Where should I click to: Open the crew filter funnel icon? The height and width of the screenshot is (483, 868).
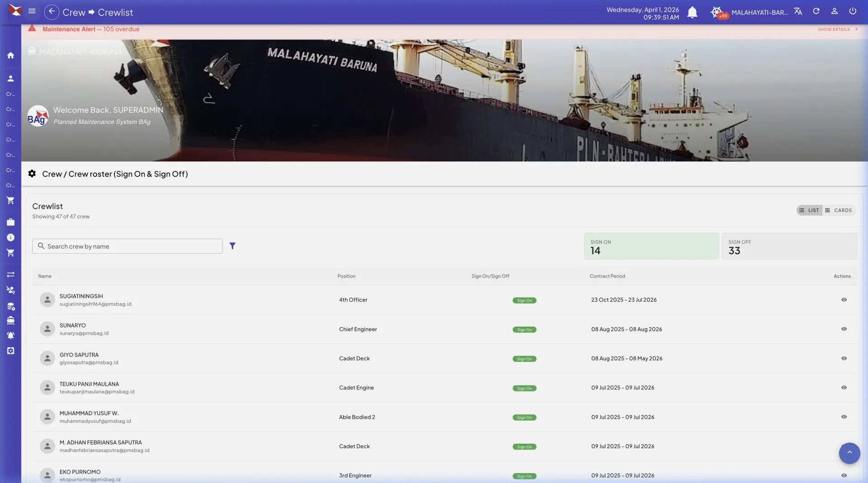(232, 246)
